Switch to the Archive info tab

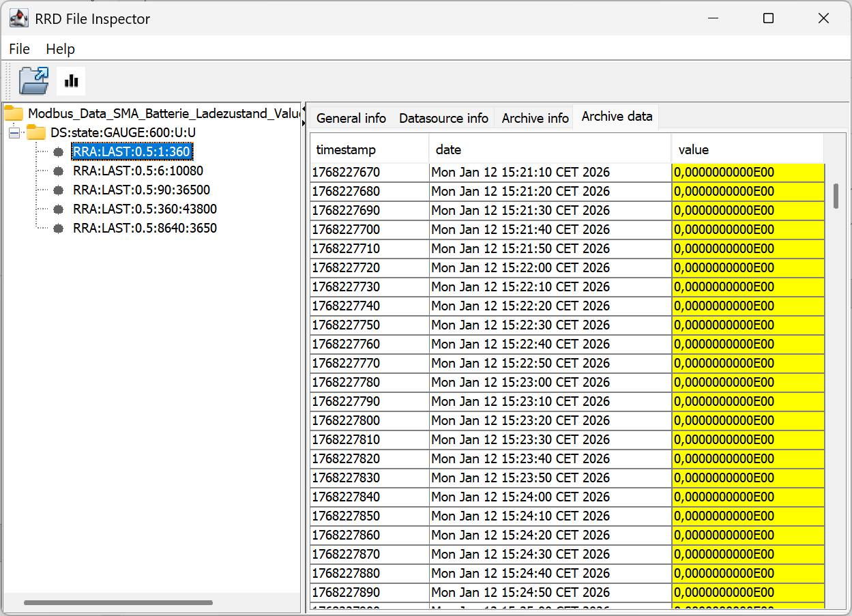tap(535, 118)
